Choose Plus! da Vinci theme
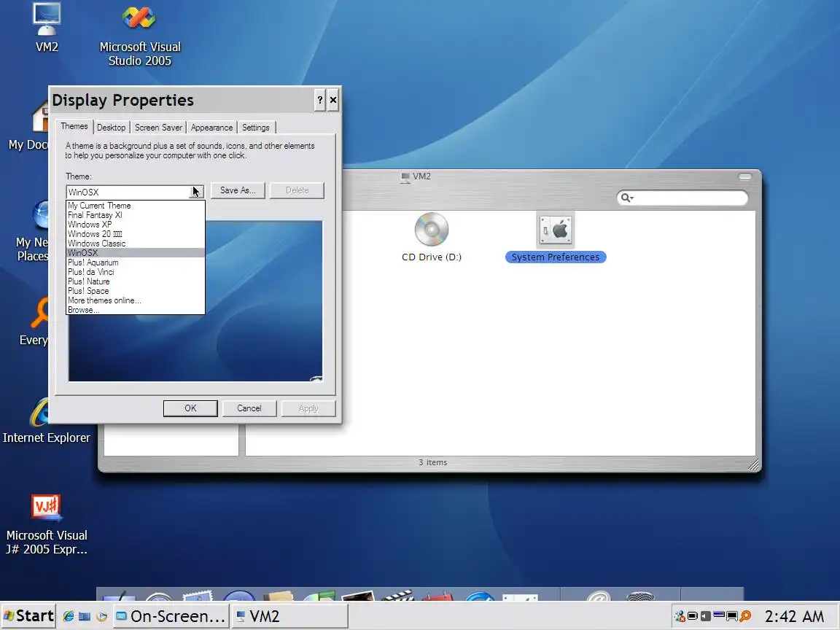 [x=135, y=271]
